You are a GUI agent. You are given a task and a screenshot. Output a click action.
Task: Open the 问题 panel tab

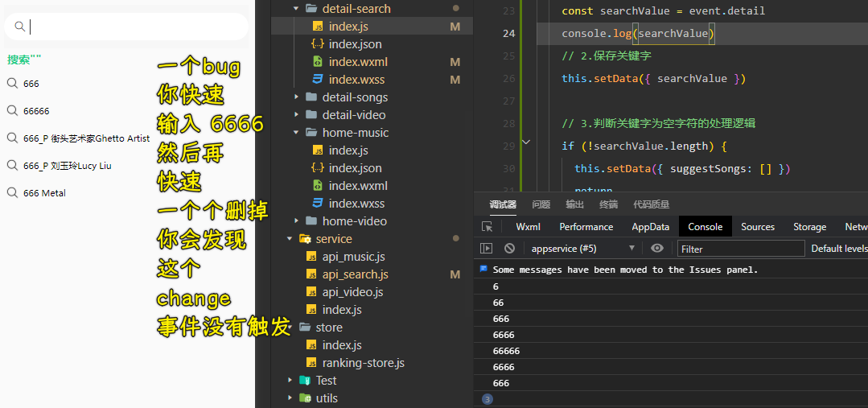[x=541, y=204]
